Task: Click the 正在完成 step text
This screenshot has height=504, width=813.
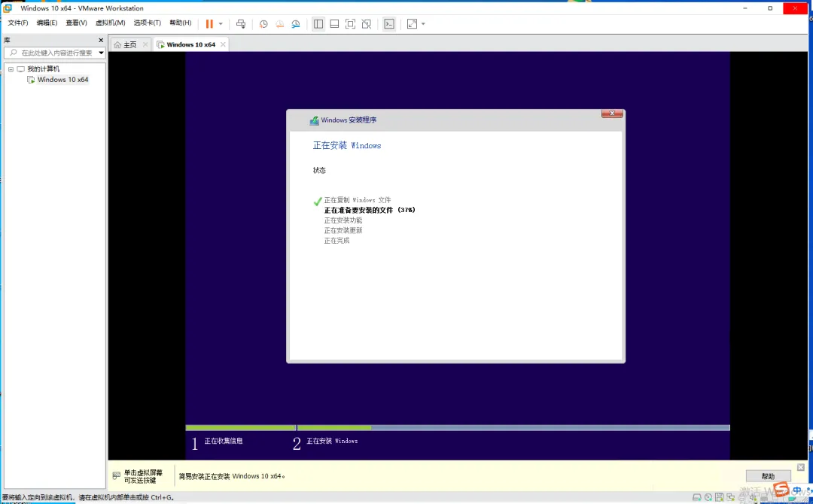Action: coord(336,241)
